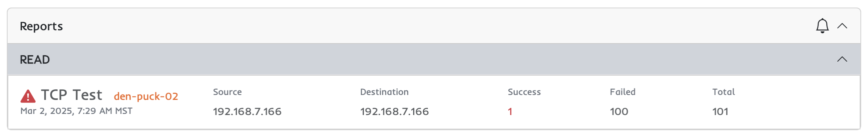Screen dimensions: 868x140
Task: Click the red Success count 1
Action: (x=510, y=112)
